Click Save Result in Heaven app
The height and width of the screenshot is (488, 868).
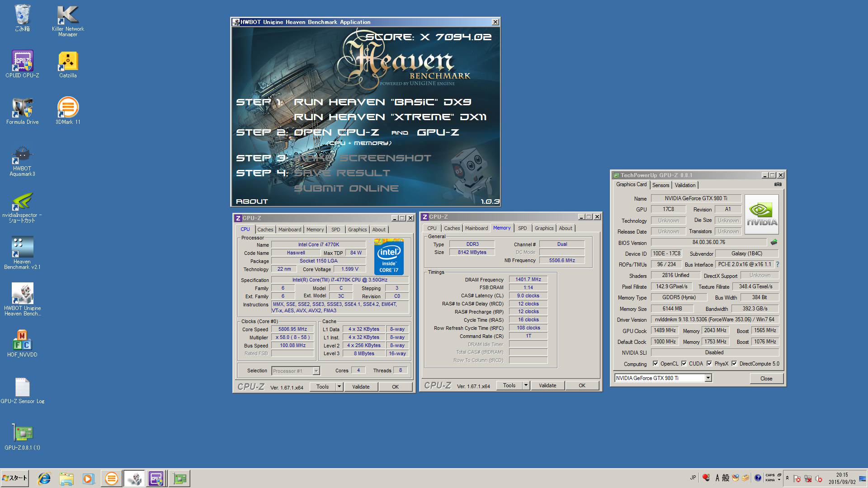click(342, 173)
